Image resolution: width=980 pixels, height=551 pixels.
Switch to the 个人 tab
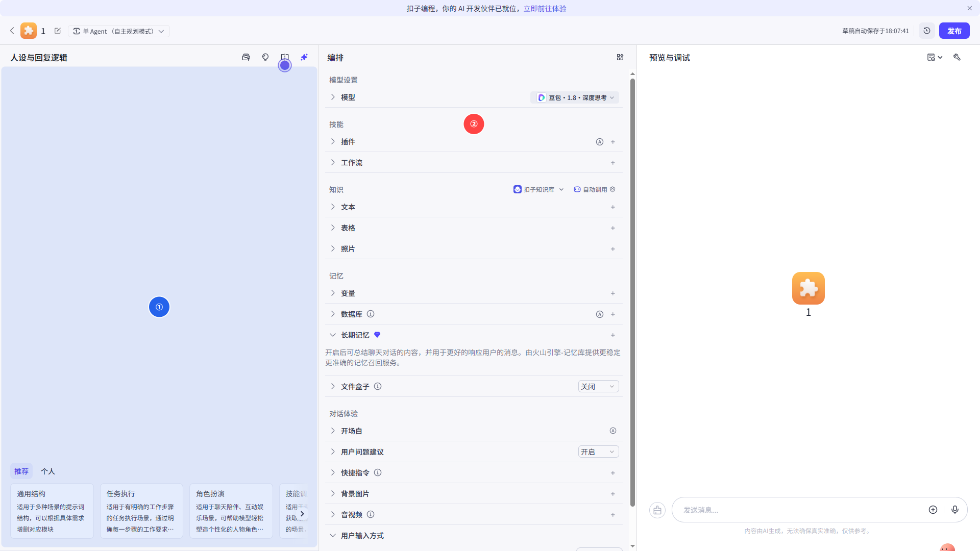click(x=47, y=471)
